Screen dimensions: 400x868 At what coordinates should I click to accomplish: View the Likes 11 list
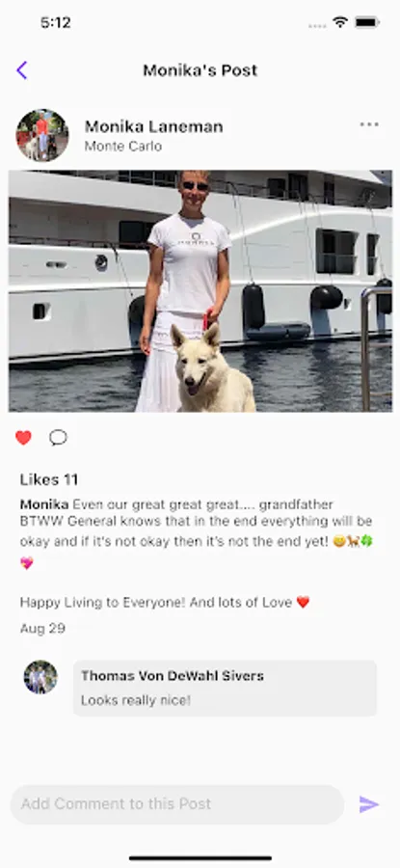(x=49, y=479)
